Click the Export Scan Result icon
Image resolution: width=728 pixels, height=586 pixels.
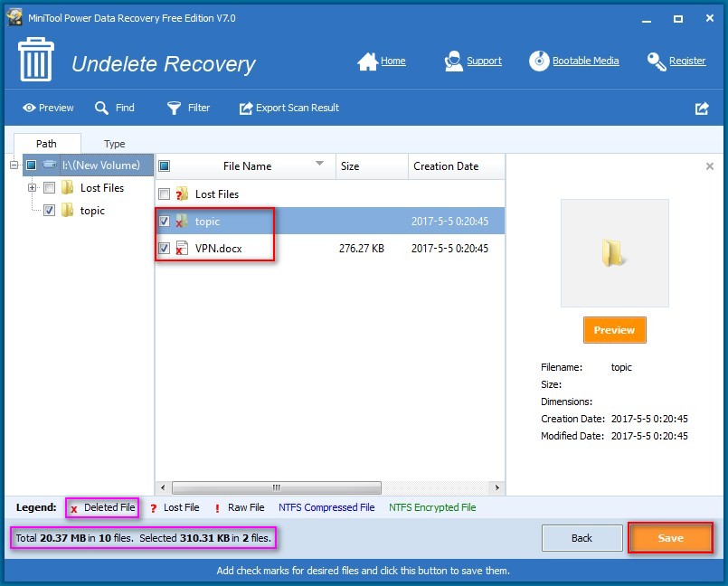246,109
